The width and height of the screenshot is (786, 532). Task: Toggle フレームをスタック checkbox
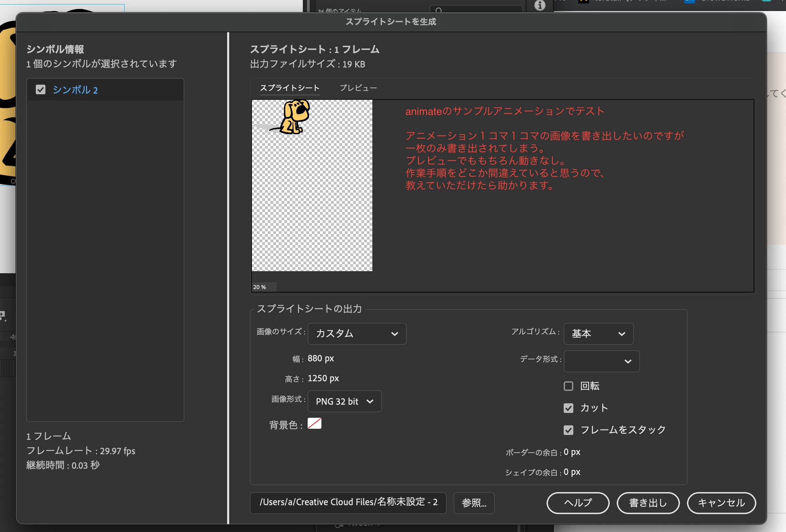[x=569, y=430]
